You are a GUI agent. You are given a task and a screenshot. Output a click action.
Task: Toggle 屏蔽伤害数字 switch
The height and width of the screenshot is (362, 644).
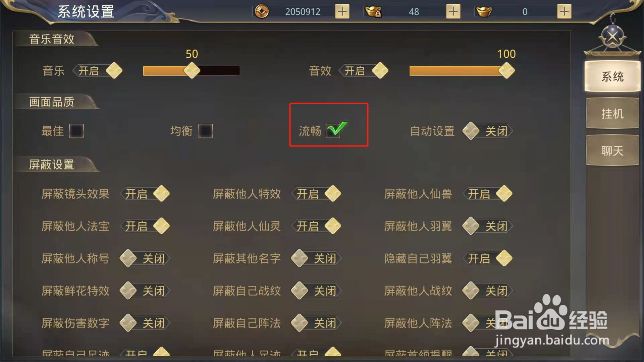tap(145, 323)
